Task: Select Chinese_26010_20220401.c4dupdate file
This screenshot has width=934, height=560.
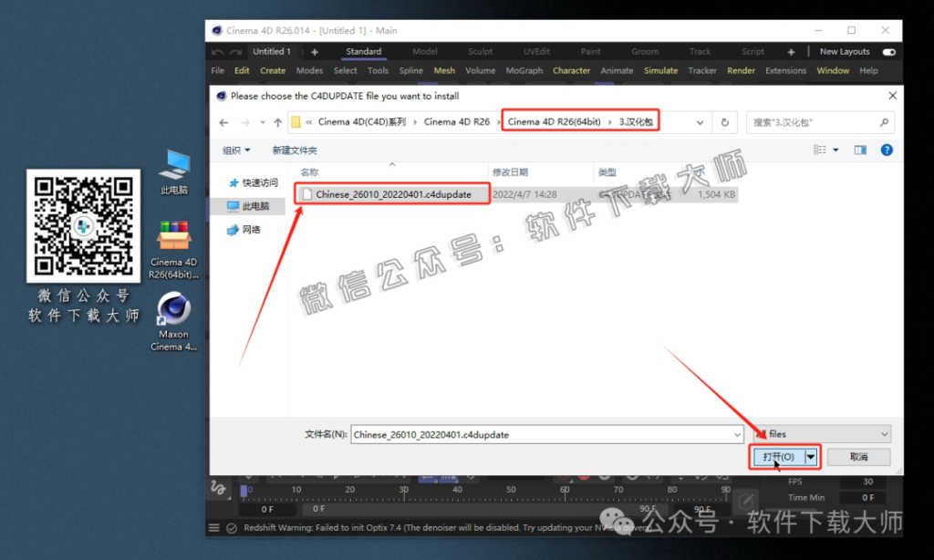Action: click(x=393, y=194)
